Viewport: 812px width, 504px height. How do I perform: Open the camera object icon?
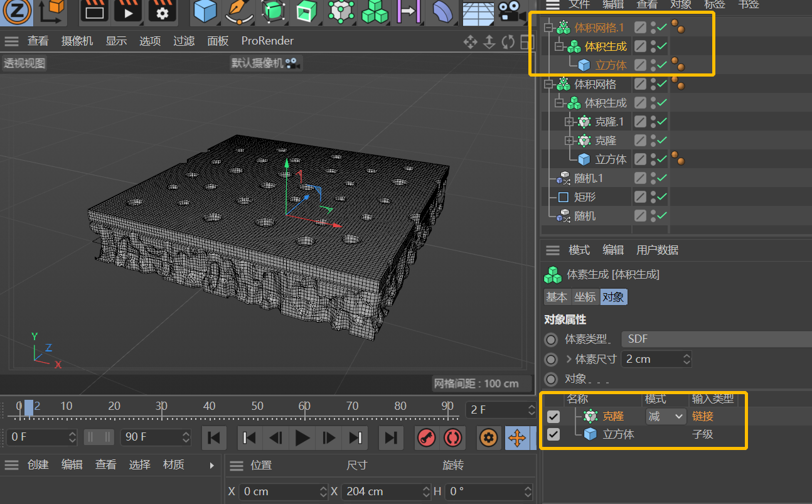(512, 11)
